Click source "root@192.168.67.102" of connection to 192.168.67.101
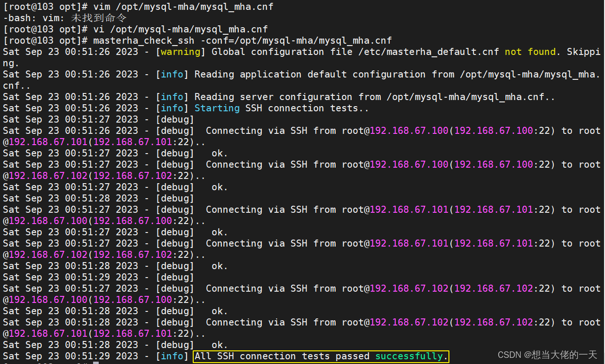The height and width of the screenshot is (364, 605). tap(395, 323)
